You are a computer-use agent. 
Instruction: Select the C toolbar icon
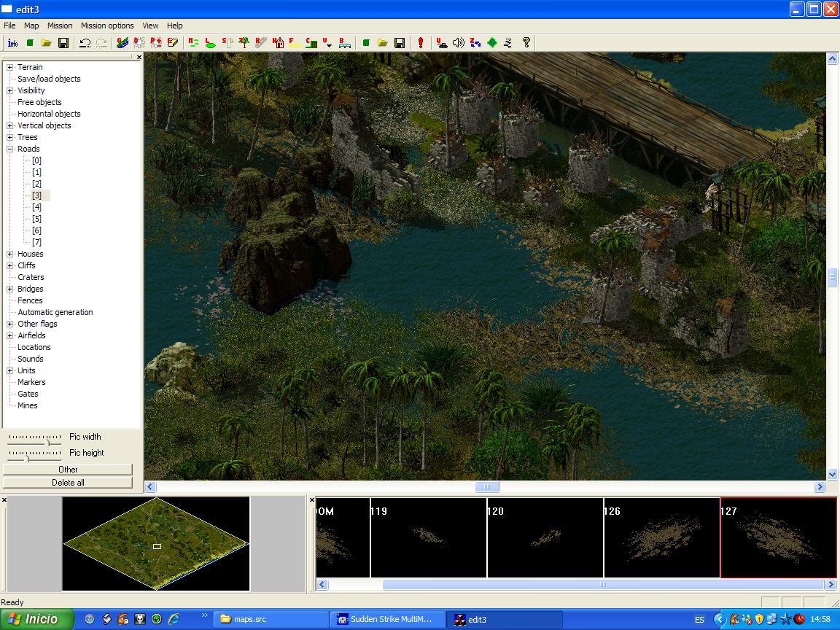click(x=311, y=43)
